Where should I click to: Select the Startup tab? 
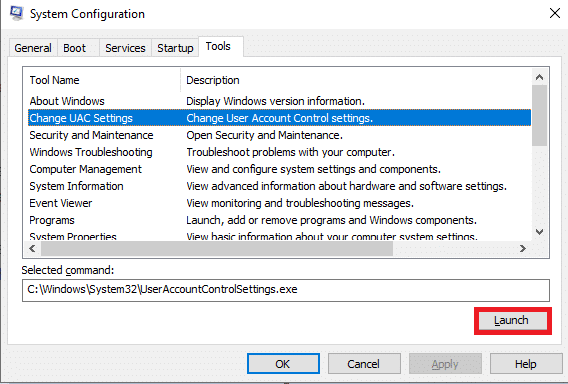pos(175,48)
